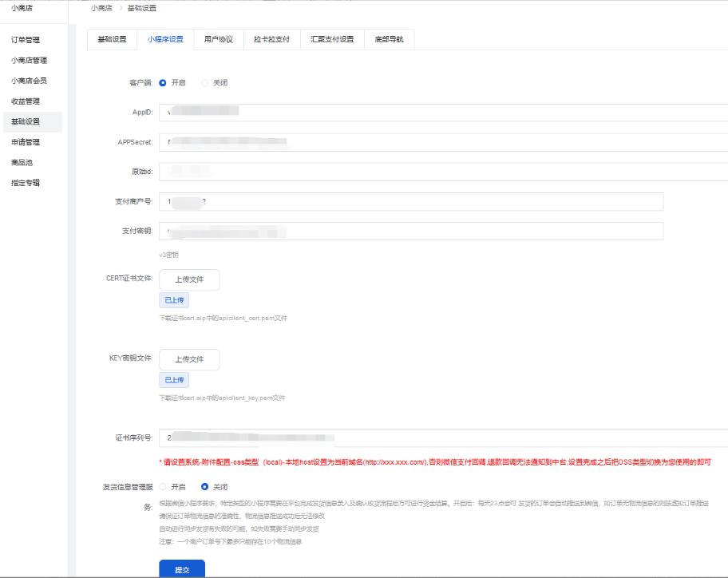Viewport: 728px width, 578px height.
Task: Open the 汇聚支付设置 tab
Action: pyautogui.click(x=332, y=39)
